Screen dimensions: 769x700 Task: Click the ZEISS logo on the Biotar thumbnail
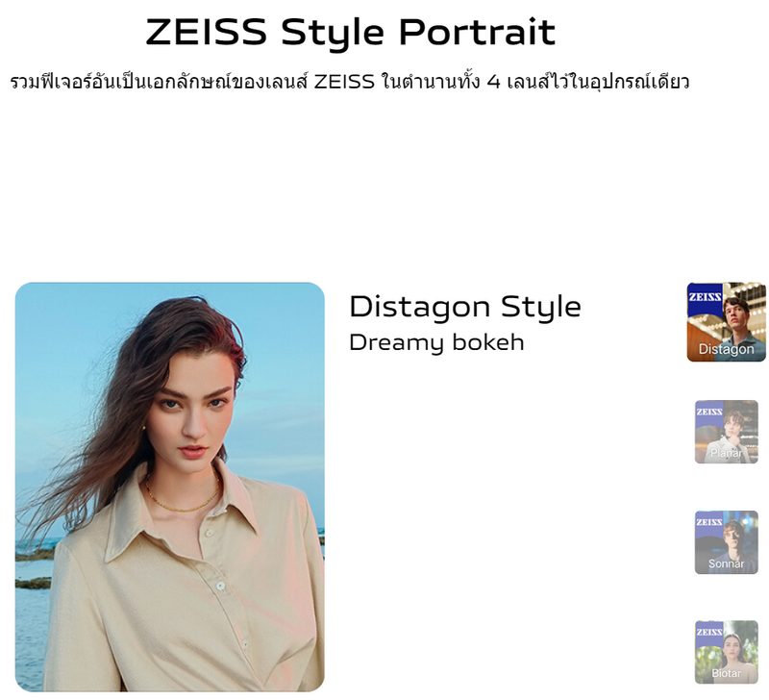pyautogui.click(x=709, y=633)
